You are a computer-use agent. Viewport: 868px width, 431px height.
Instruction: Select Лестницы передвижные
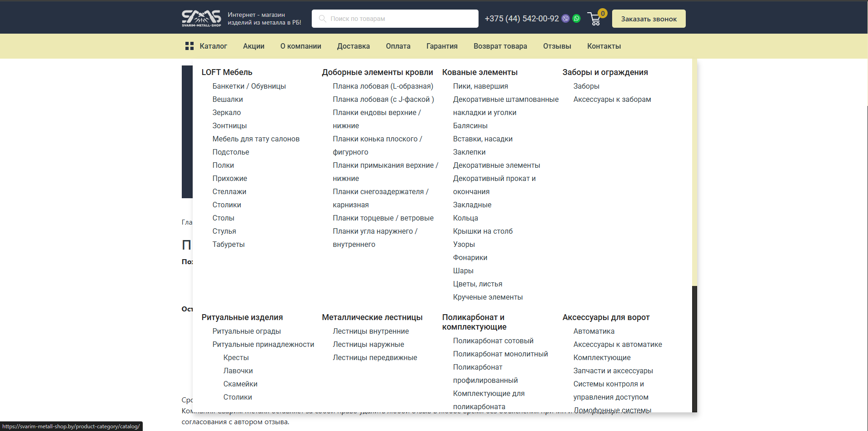pos(375,357)
